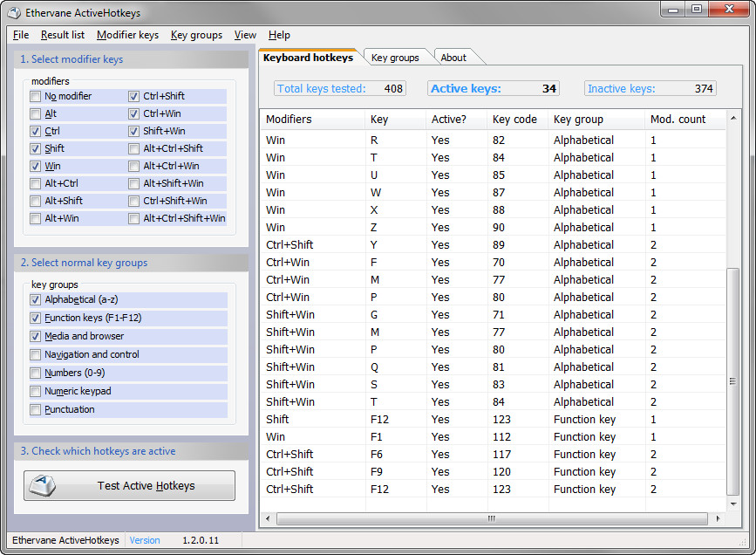Image resolution: width=756 pixels, height=555 pixels.
Task: Sort results by Key code column header
Action: point(514,120)
